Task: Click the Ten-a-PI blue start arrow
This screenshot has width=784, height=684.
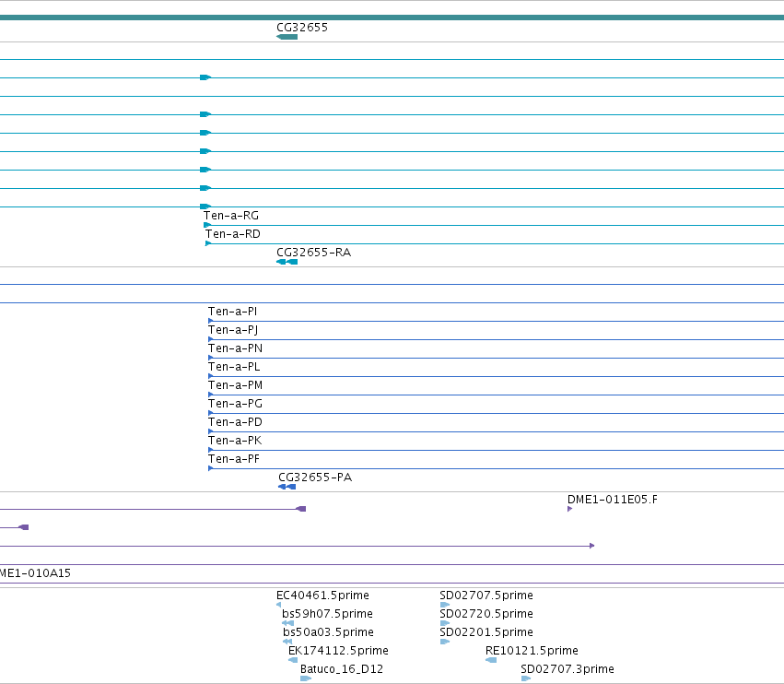Action: coord(210,321)
